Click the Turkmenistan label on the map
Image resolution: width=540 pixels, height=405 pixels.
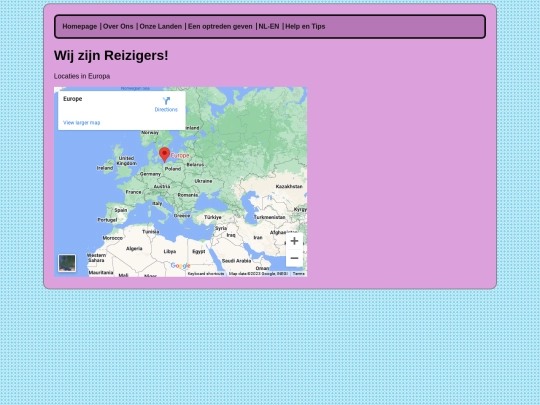pyautogui.click(x=269, y=217)
